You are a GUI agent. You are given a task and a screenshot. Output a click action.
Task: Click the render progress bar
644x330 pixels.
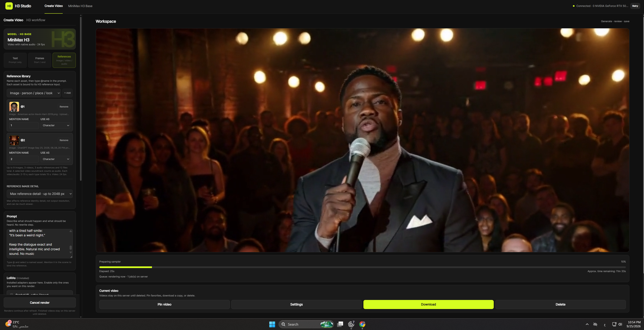coord(362,267)
